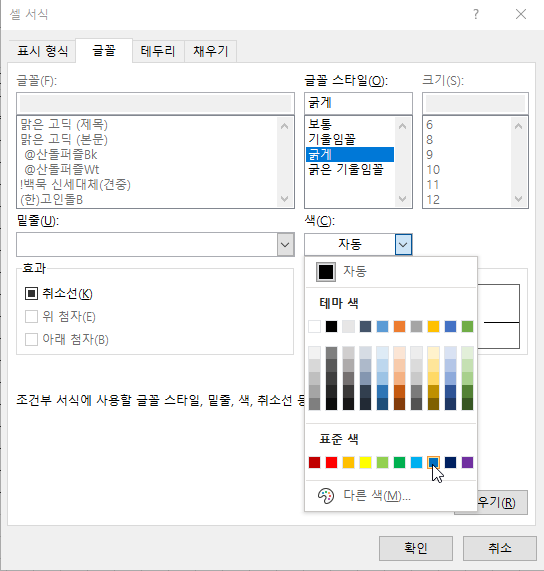Select the black theme color swatch
544x571 pixels.
tap(331, 326)
